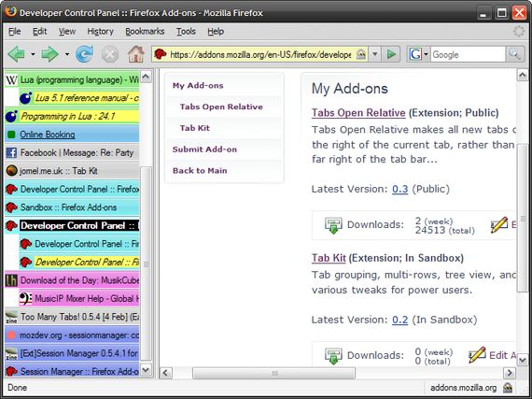532x399 pixels.
Task: Open the History menu
Action: click(100, 32)
